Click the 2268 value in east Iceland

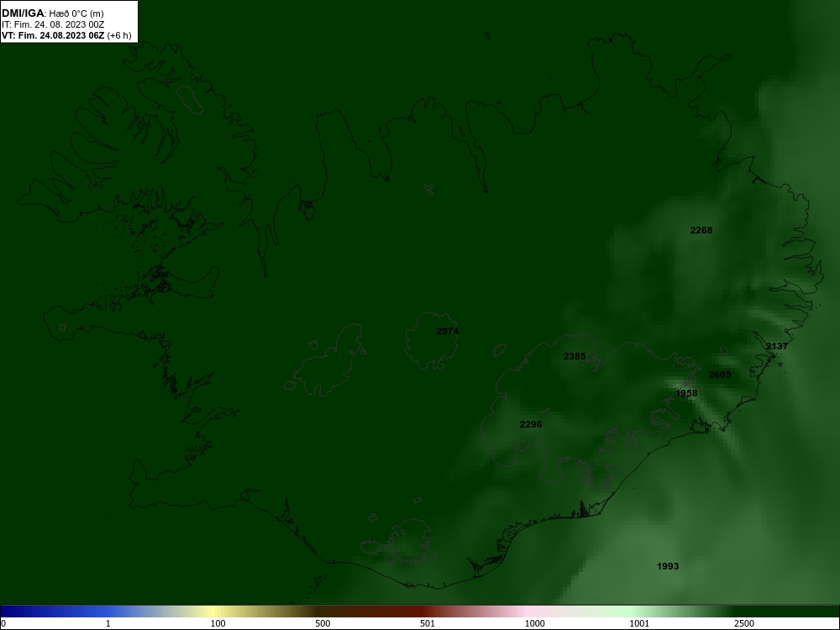[x=701, y=230]
